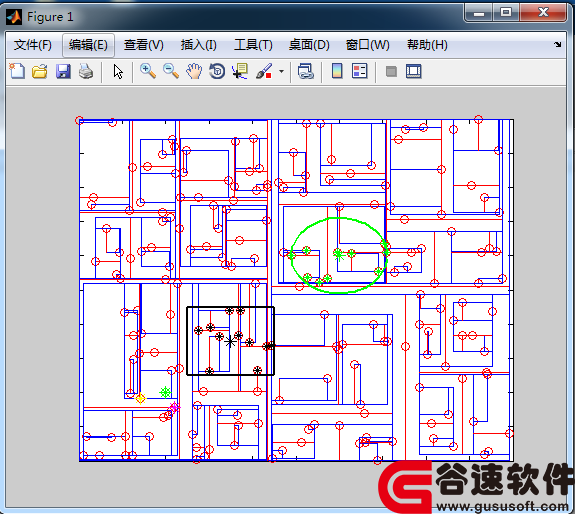Image resolution: width=575 pixels, height=514 pixels.
Task: Expand the brush color dropdown arrow
Action: coord(281,71)
